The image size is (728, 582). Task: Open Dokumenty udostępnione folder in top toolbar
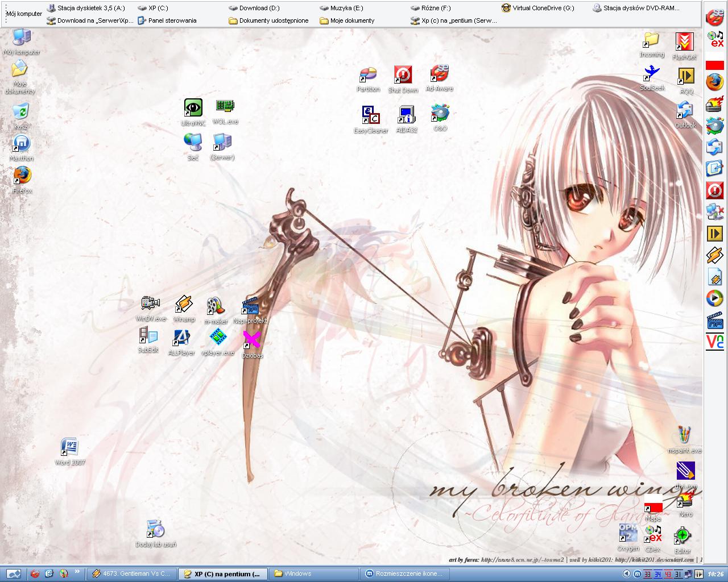[268, 20]
